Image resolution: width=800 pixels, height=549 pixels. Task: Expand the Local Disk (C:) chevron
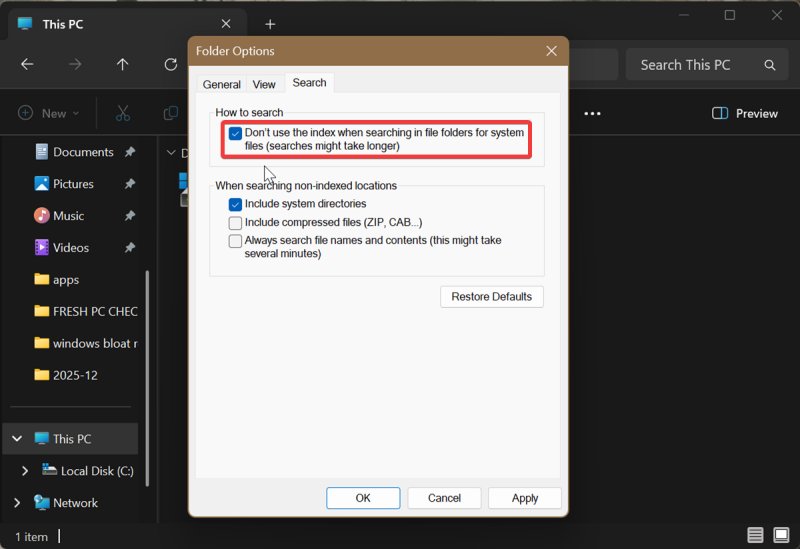point(24,470)
